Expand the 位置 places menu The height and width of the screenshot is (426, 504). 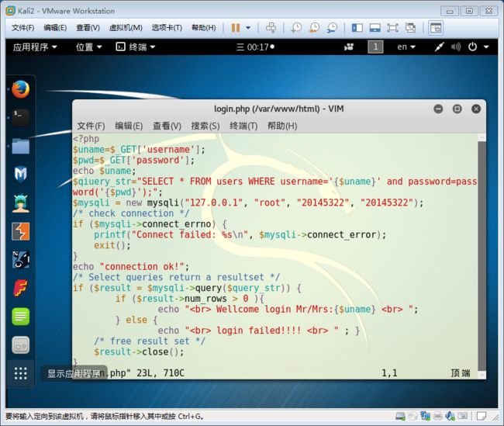coord(88,47)
